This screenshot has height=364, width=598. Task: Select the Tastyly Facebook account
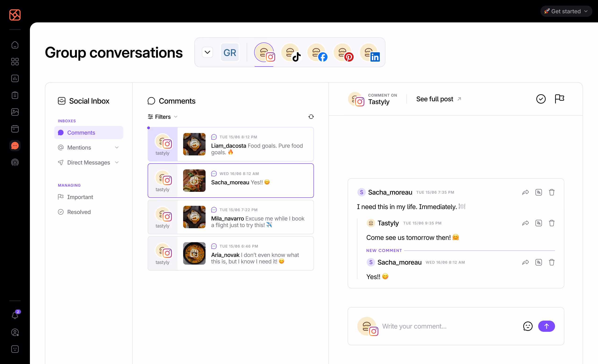pyautogui.click(x=317, y=52)
